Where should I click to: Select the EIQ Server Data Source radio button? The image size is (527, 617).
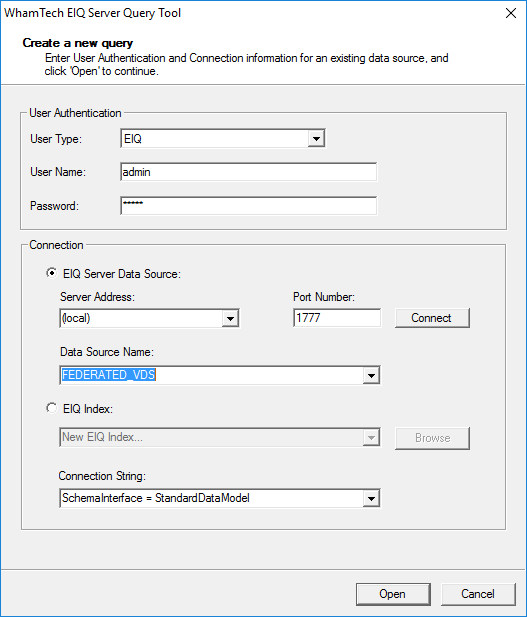coord(52,273)
